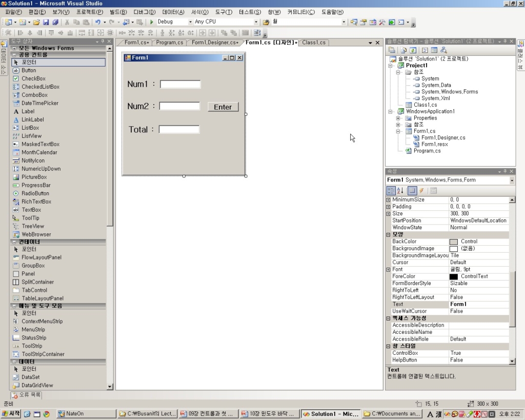The width and height of the screenshot is (525, 420).
Task: Click the Start Debugging play icon
Action: click(x=151, y=22)
